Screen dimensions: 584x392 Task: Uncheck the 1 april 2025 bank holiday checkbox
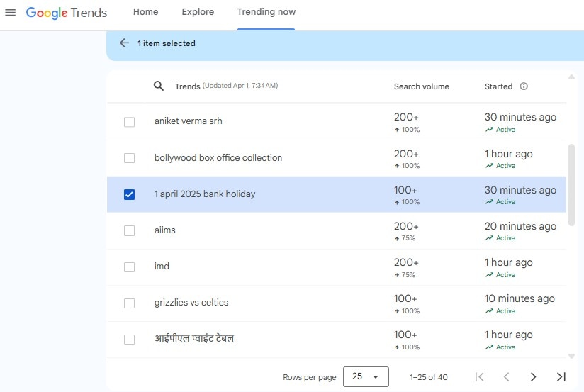click(x=129, y=194)
